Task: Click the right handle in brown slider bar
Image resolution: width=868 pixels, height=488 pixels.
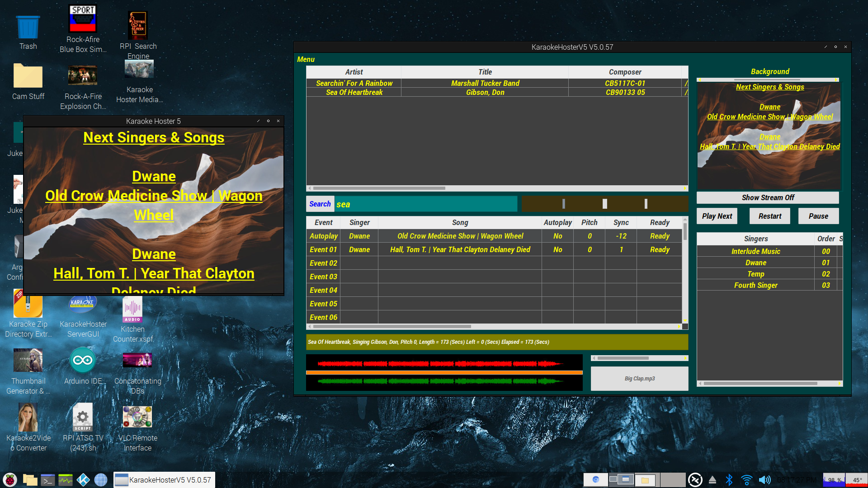Action: click(x=646, y=204)
